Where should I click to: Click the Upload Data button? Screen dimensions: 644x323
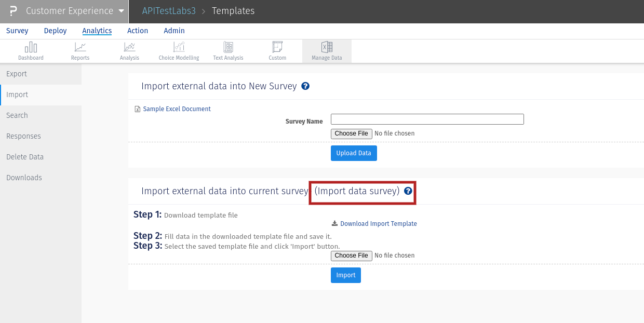(x=354, y=153)
